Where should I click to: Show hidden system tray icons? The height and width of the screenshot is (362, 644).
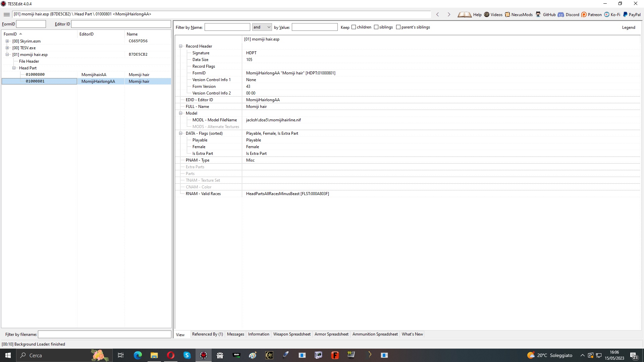click(x=582, y=355)
